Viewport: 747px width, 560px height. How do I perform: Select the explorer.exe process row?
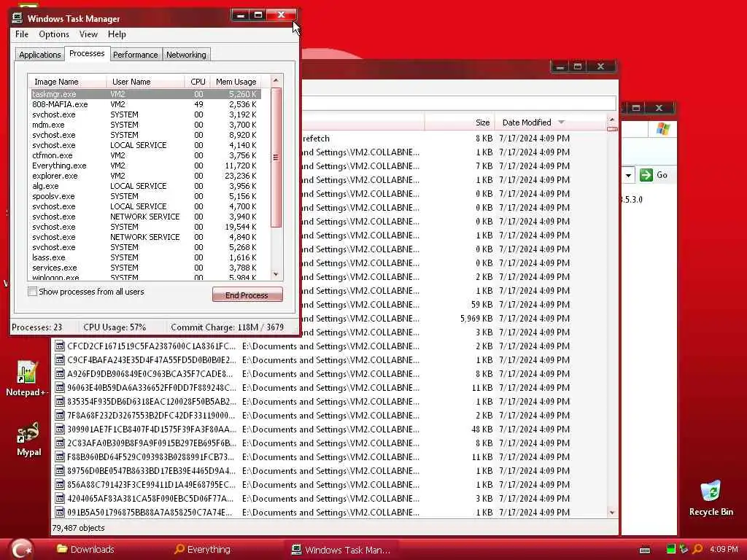click(x=146, y=176)
